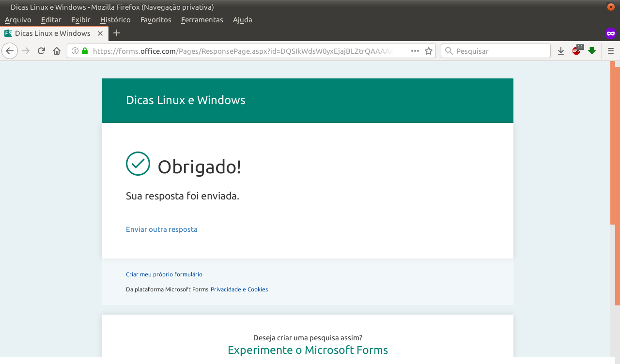The image size is (620, 364).
Task: Click the Reload page icon
Action: [41, 50]
